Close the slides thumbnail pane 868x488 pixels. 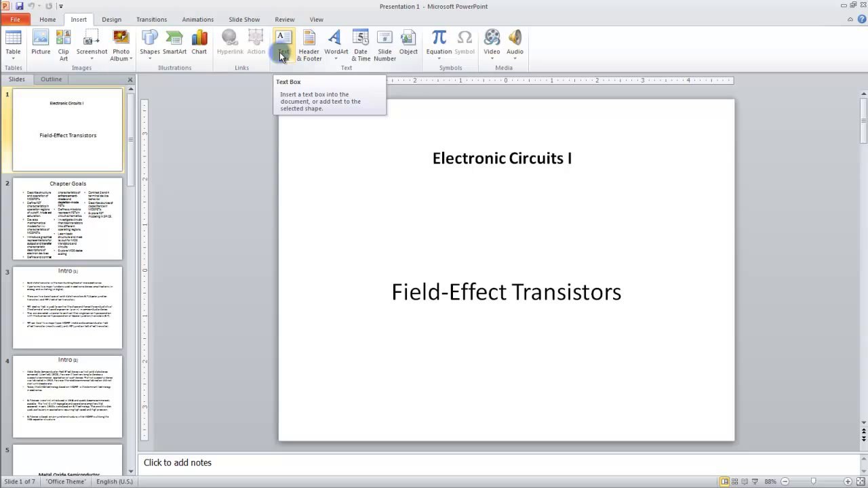click(x=130, y=80)
